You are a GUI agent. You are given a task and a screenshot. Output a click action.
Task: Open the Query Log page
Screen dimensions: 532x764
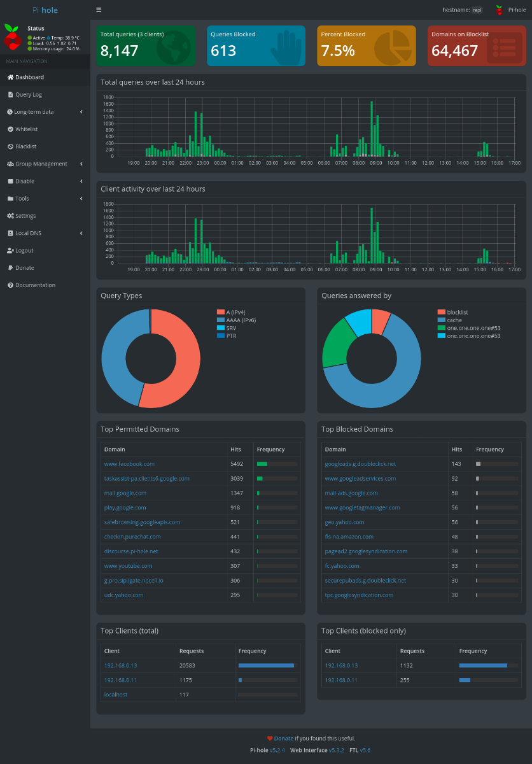[x=45, y=94]
